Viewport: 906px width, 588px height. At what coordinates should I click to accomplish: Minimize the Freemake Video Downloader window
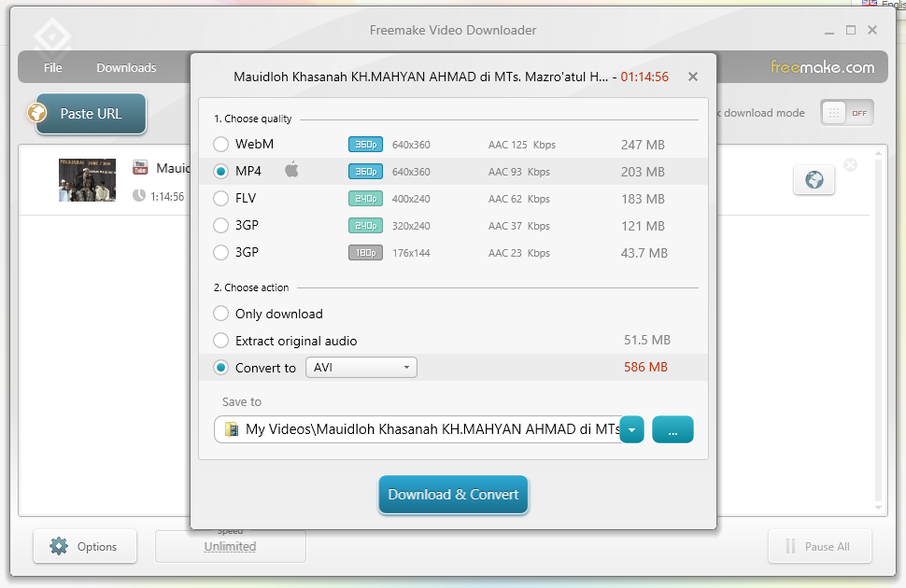pyautogui.click(x=829, y=31)
